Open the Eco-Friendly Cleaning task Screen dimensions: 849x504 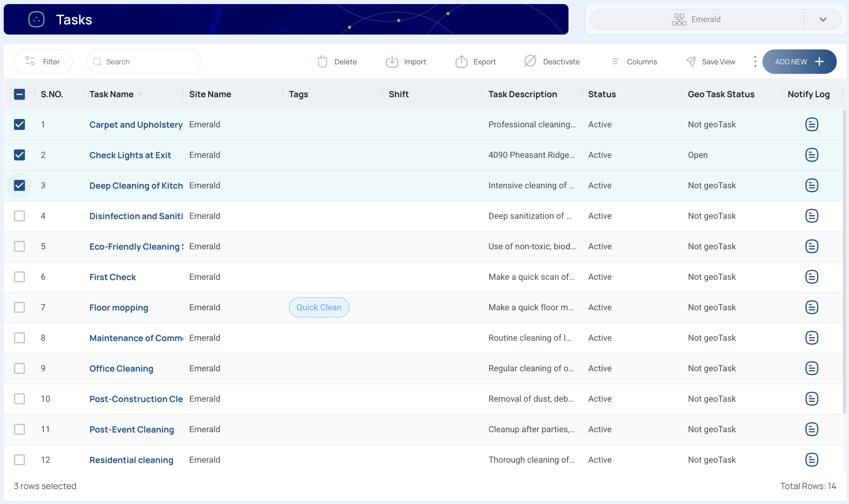(136, 247)
